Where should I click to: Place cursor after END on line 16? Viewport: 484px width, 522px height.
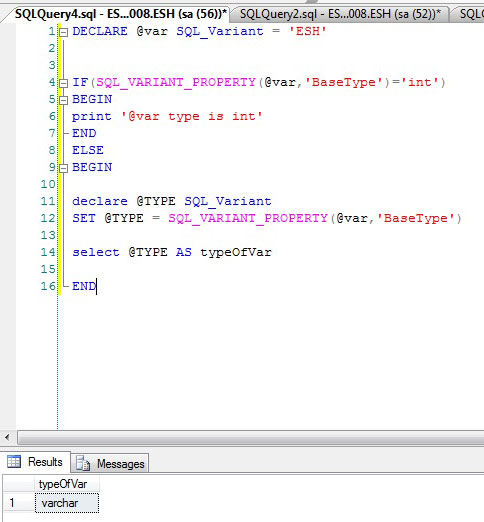(x=96, y=286)
